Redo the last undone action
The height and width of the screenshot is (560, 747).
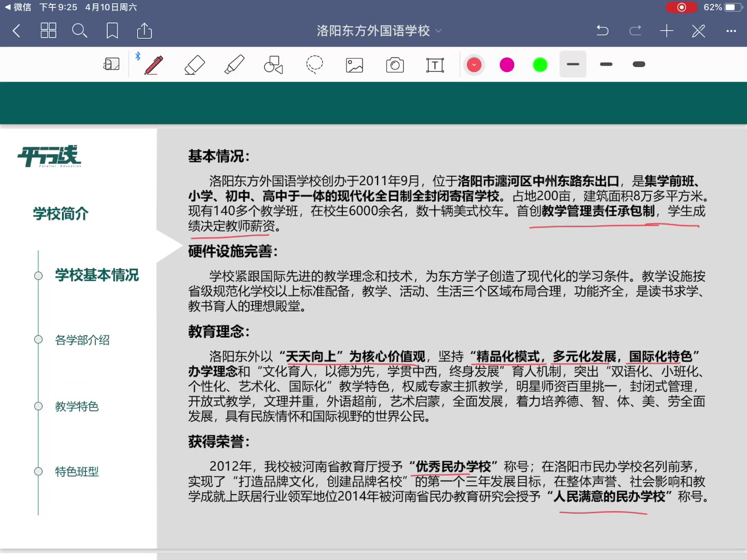(635, 31)
